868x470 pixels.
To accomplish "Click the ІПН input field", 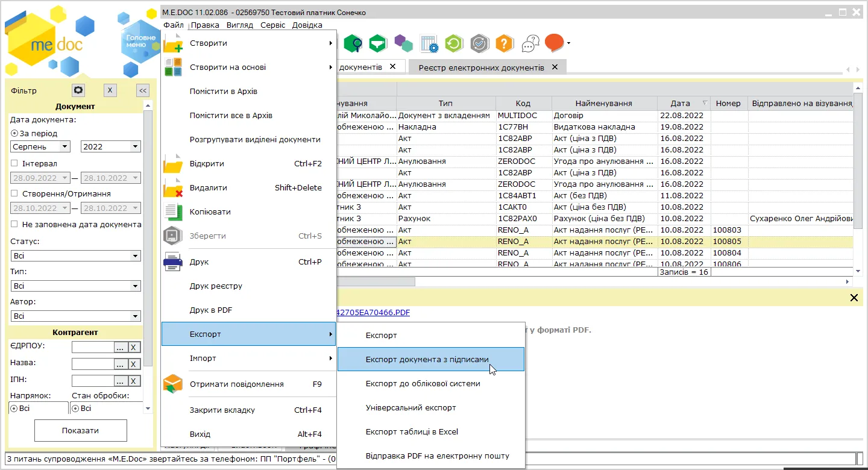I will pos(93,381).
